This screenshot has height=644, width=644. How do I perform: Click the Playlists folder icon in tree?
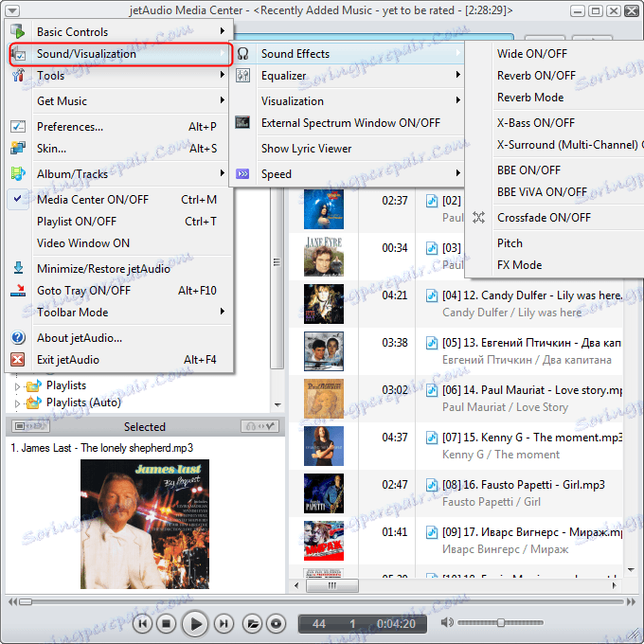34,385
